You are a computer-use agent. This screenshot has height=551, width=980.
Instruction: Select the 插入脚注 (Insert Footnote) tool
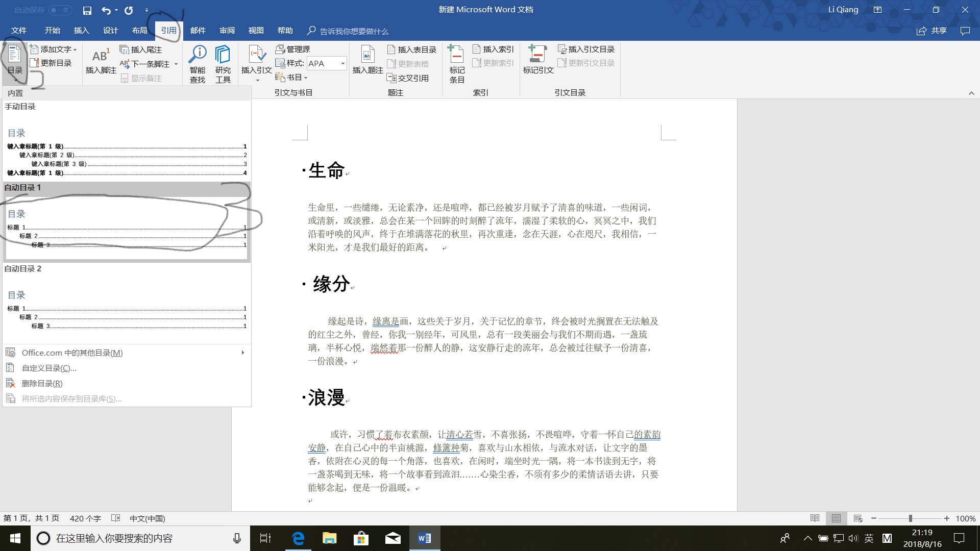click(x=100, y=61)
